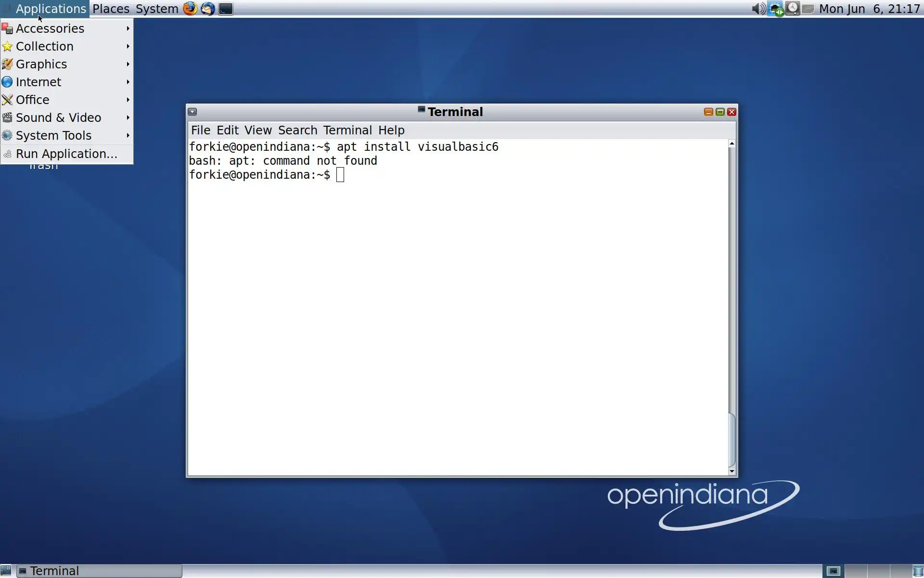Click the Trash icon in bottom panel
Screen dimensions: 924x578
coord(918,571)
